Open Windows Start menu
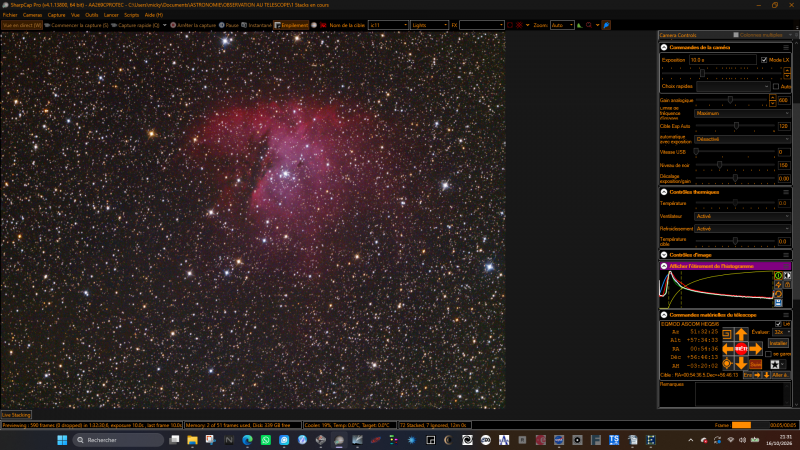 (62, 440)
